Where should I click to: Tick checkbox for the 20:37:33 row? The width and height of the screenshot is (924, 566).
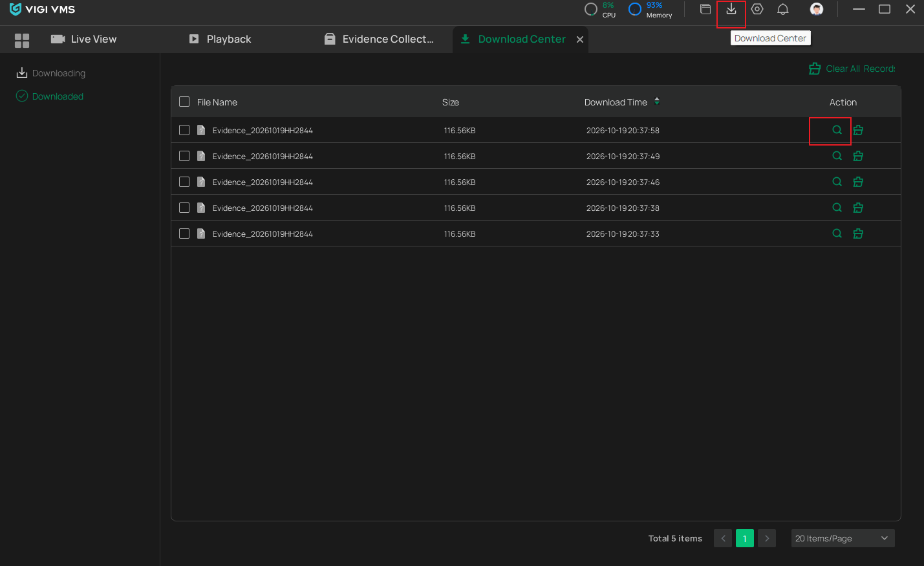pos(184,234)
